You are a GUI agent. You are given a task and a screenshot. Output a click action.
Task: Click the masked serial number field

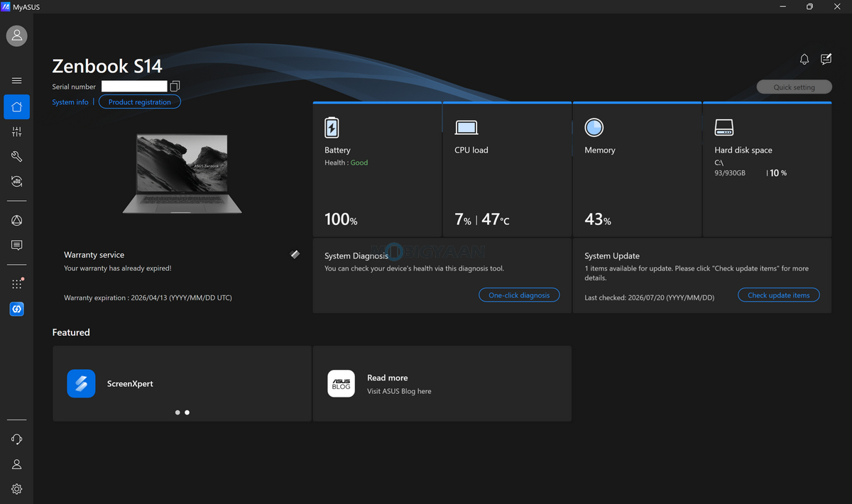coord(134,87)
